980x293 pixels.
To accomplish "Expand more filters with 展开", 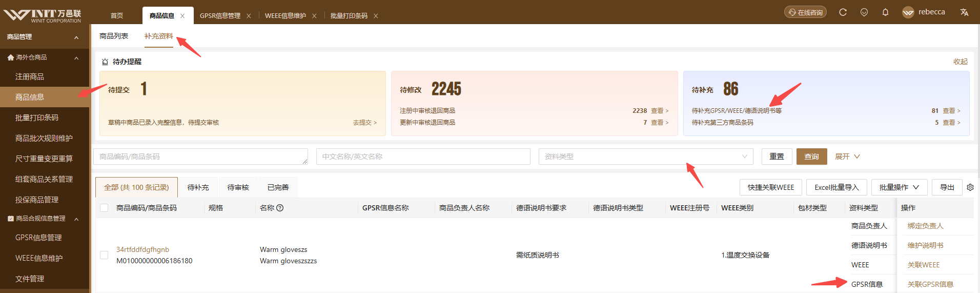I will (847, 157).
